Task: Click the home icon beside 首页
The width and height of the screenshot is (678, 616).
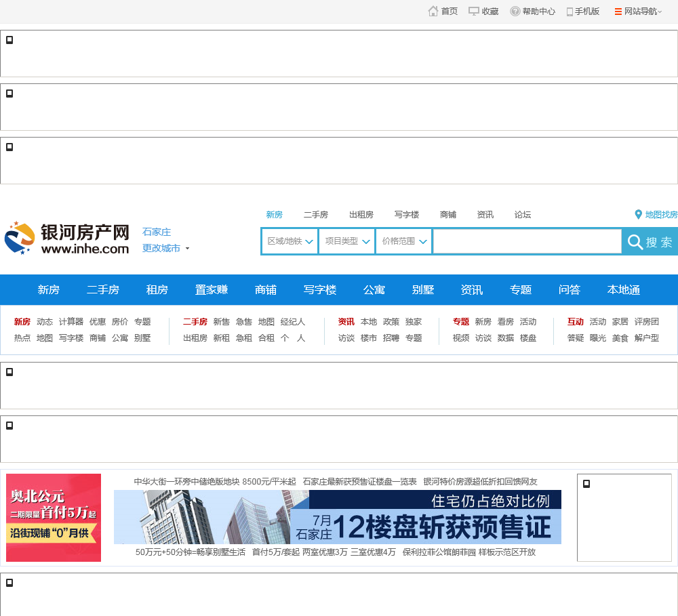Action: (433, 12)
